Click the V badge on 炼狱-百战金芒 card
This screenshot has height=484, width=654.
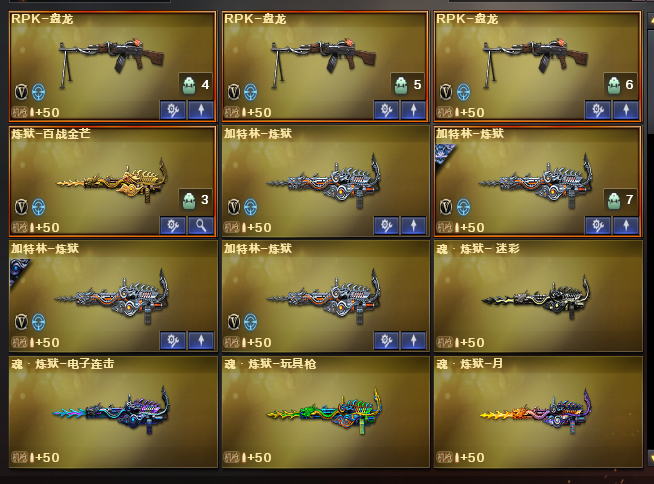(21, 207)
